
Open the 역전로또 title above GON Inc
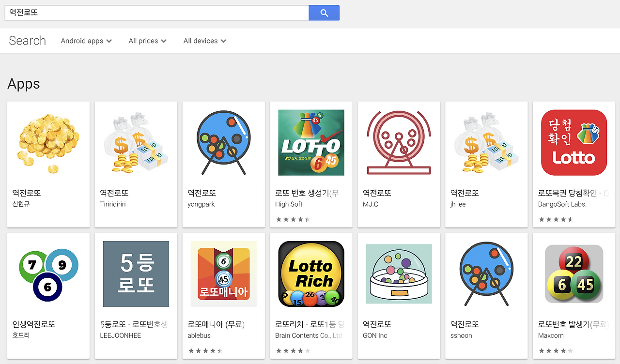(377, 324)
